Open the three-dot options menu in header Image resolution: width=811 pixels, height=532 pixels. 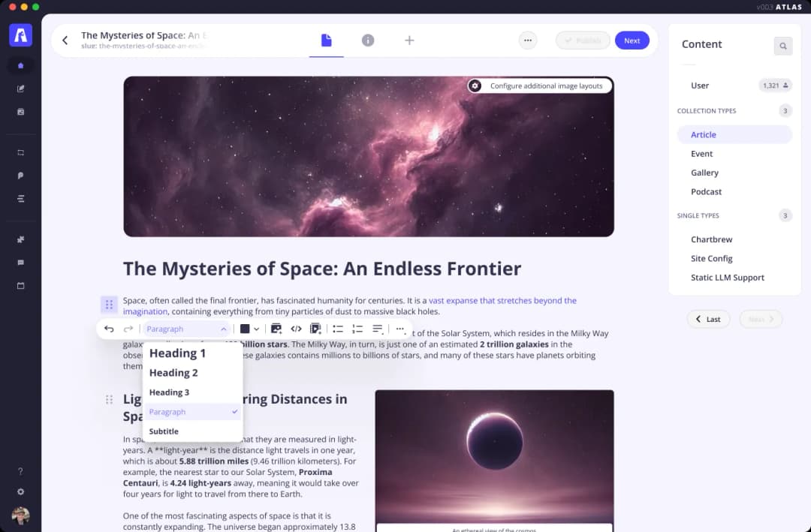(528, 41)
